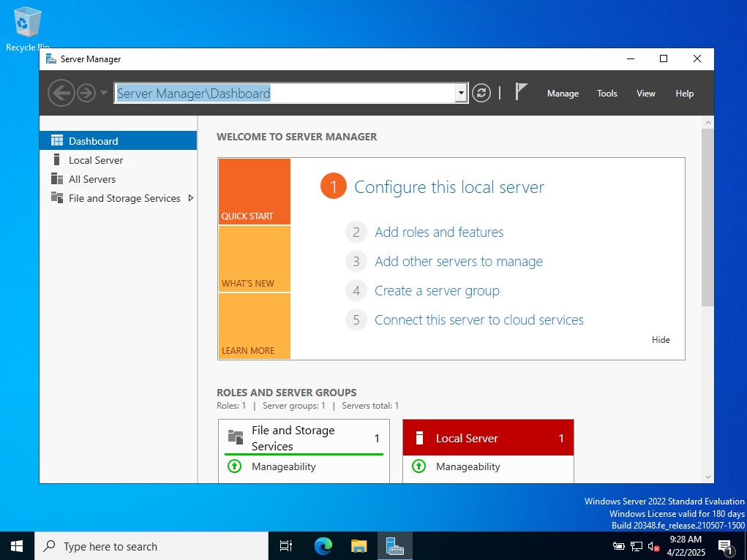Viewport: 747px width, 560px height.
Task: Click Add roles and features link
Action: [x=439, y=232]
